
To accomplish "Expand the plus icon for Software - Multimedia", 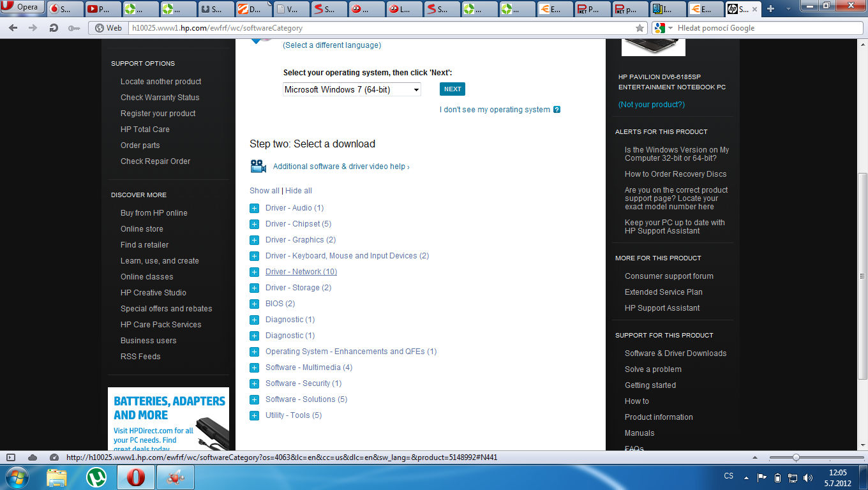I will tap(254, 367).
